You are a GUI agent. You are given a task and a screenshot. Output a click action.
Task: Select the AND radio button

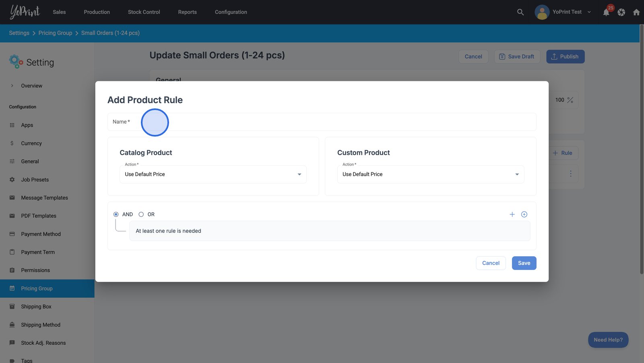[x=116, y=214]
